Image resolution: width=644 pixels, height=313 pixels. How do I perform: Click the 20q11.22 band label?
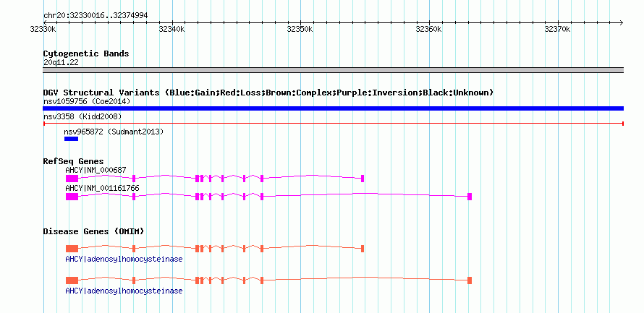pyautogui.click(x=61, y=63)
